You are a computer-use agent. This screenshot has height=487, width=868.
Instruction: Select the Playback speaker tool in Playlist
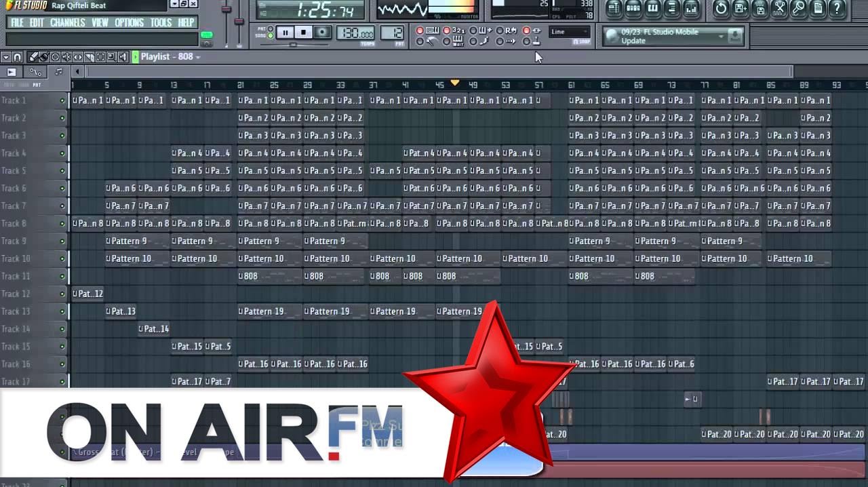pos(123,57)
